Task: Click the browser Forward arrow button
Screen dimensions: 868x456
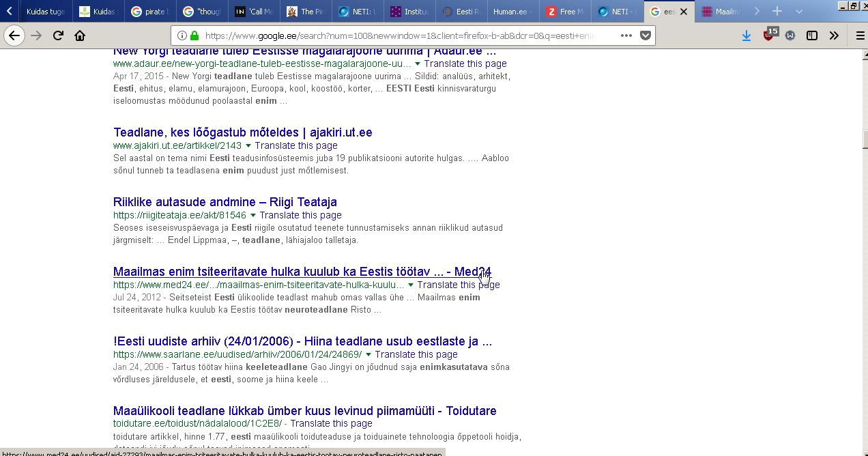Action: tap(36, 35)
